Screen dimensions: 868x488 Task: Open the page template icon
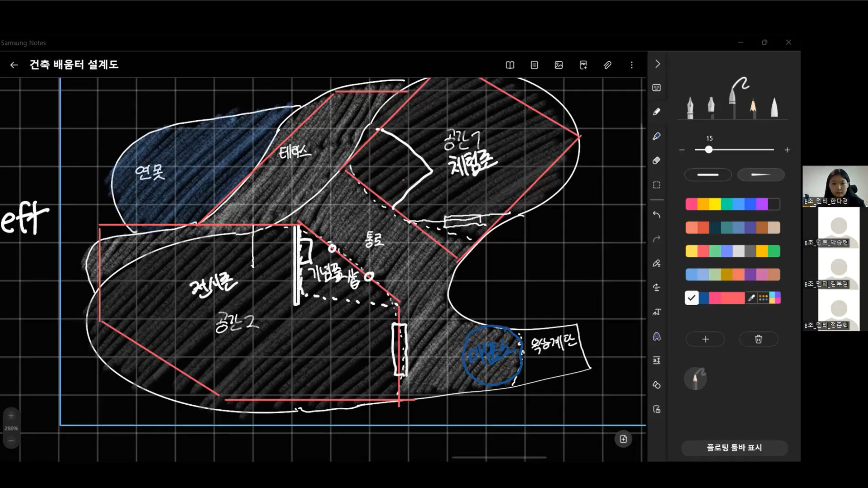click(x=534, y=65)
